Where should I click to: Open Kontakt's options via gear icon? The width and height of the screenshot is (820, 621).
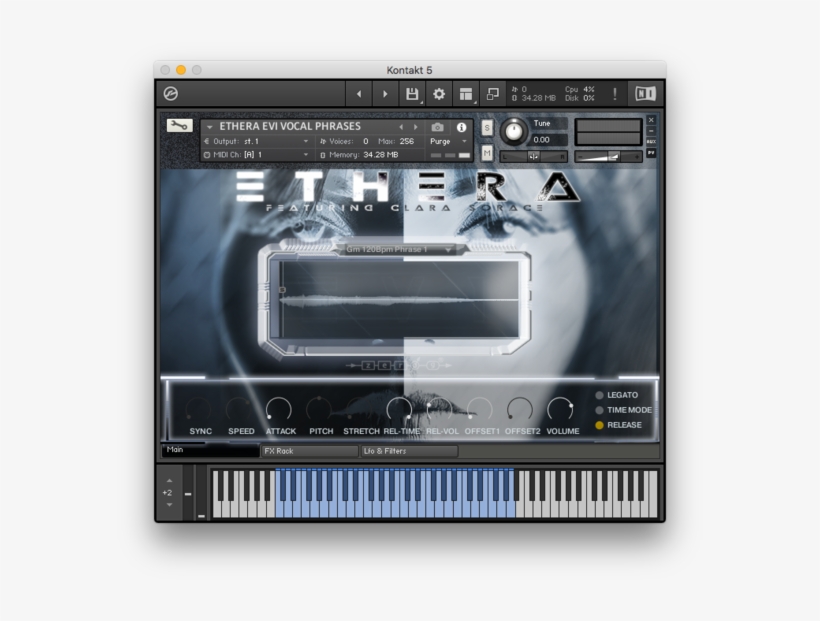pos(437,92)
